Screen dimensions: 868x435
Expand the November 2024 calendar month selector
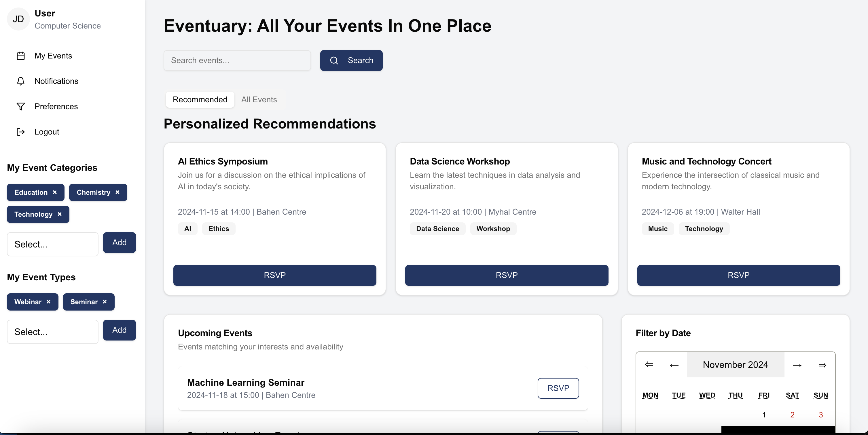tap(735, 365)
